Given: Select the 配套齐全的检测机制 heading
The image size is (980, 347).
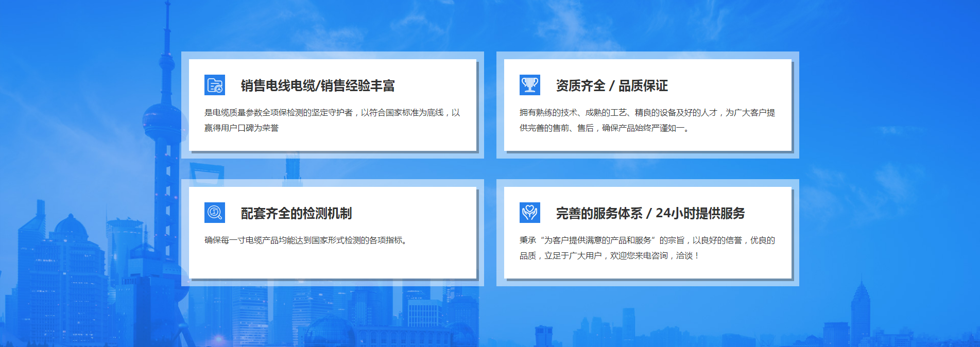Looking at the screenshot, I should [x=296, y=213].
